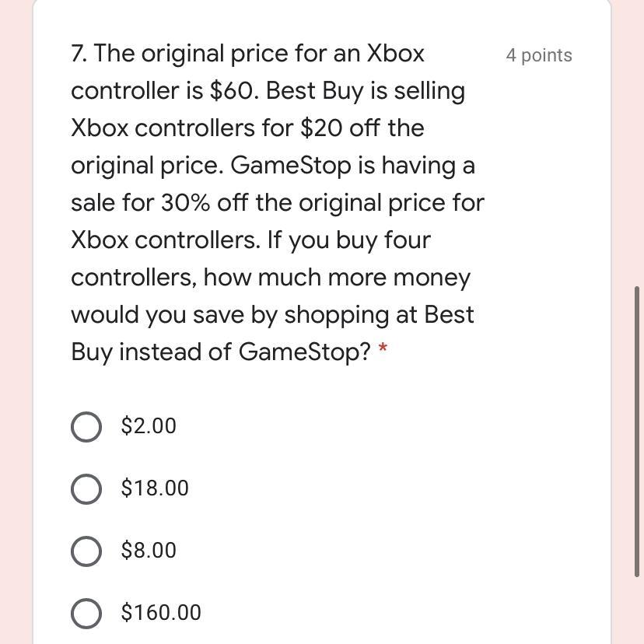Click the $18.00 answer label text
The width and height of the screenshot is (644, 644).
pos(155,488)
